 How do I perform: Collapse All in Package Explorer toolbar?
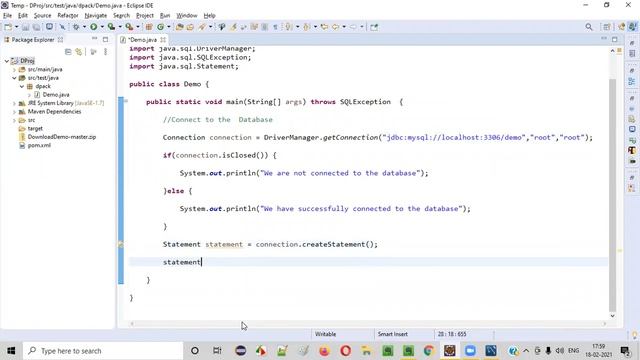click(x=68, y=52)
